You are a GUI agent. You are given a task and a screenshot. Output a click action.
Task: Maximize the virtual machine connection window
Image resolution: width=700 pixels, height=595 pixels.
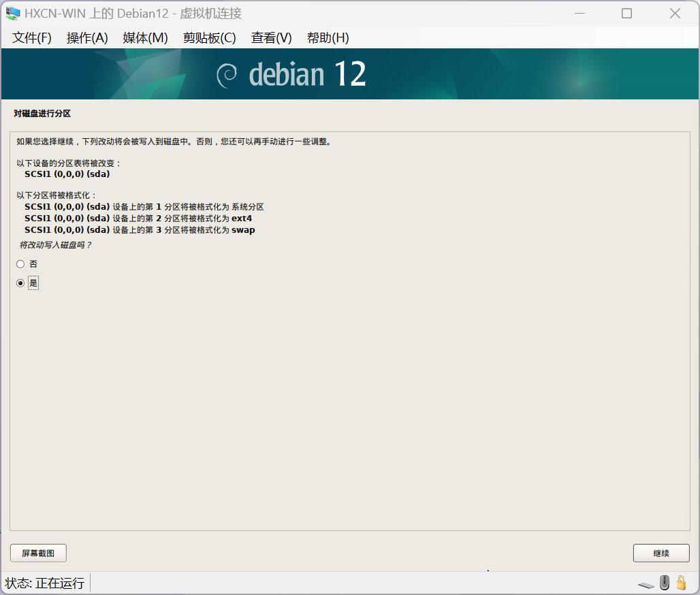coord(626,14)
